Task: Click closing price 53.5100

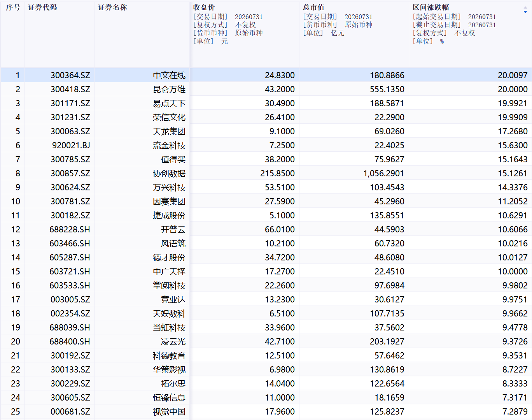Action: coord(280,187)
